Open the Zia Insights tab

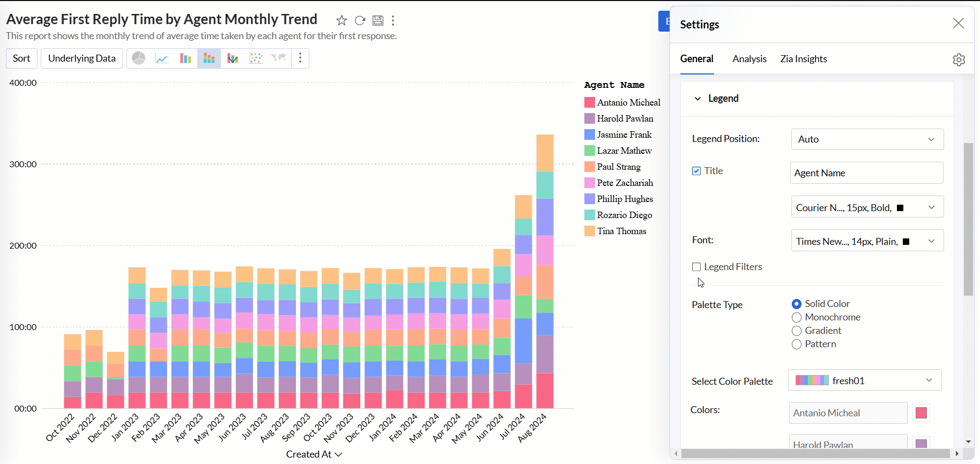point(803,59)
